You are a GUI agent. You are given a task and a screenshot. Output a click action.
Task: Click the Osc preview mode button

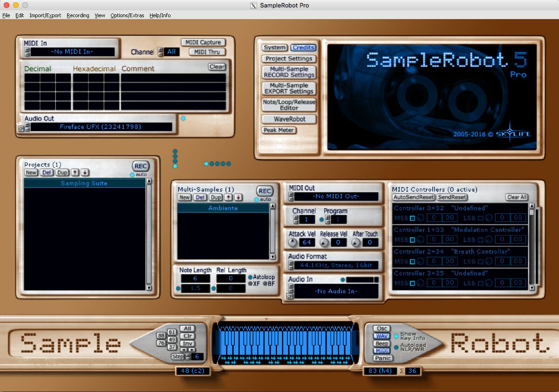click(x=382, y=329)
